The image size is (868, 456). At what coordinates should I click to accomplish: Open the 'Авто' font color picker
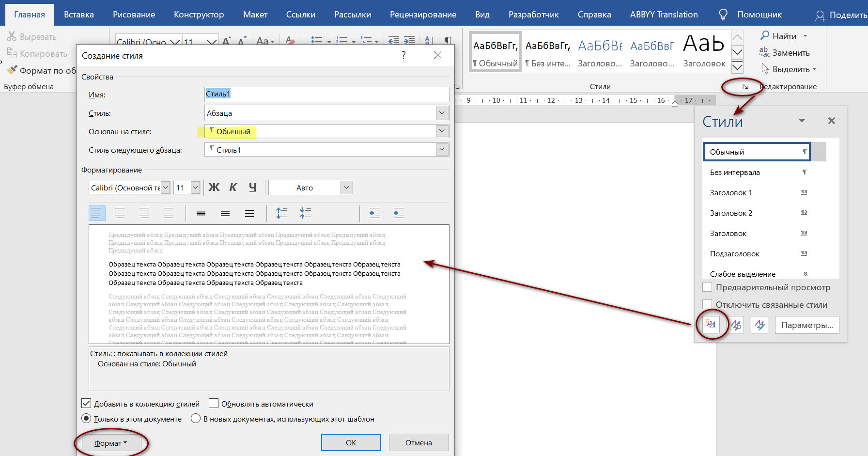coord(346,188)
